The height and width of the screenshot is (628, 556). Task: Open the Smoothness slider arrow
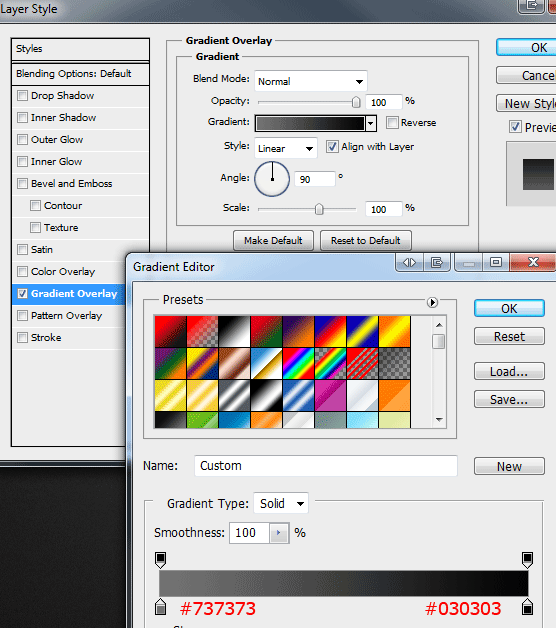pyautogui.click(x=279, y=533)
